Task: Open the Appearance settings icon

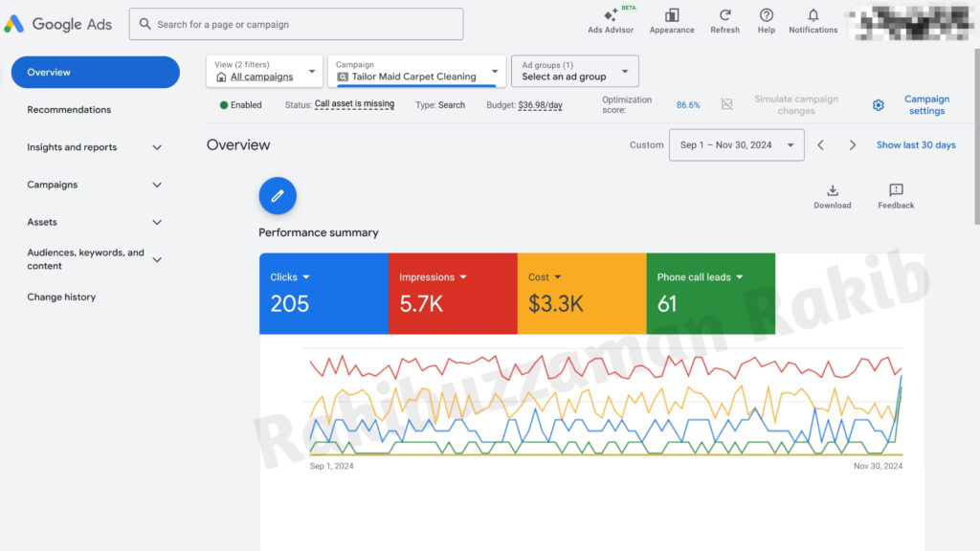Action: click(672, 21)
